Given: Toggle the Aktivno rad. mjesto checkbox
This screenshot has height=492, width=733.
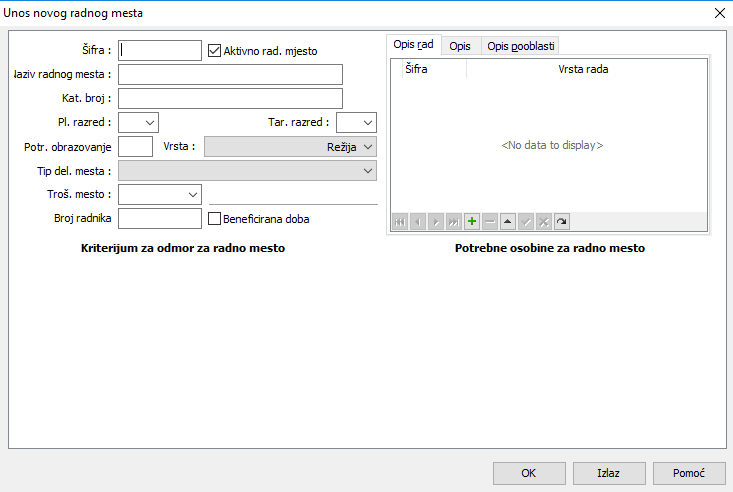Looking at the screenshot, I should point(214,50).
